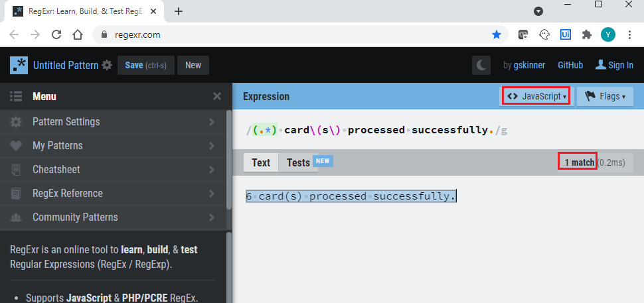Open the Chrome extensions puzzle icon
This screenshot has width=644, height=303.
[586, 34]
